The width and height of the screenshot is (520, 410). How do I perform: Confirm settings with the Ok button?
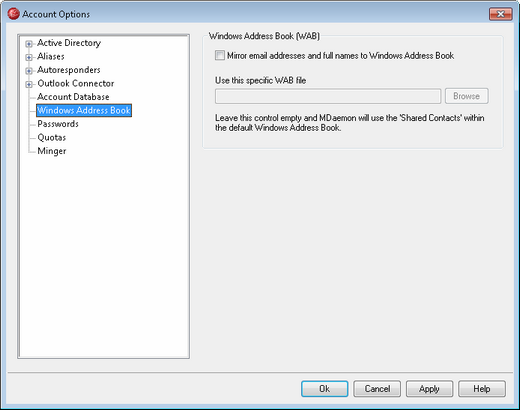[x=324, y=389]
